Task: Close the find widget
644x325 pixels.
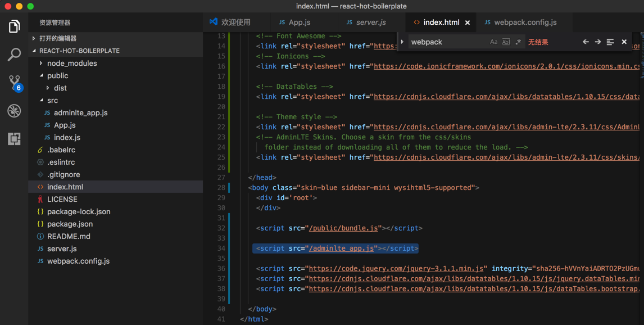Action: point(624,42)
